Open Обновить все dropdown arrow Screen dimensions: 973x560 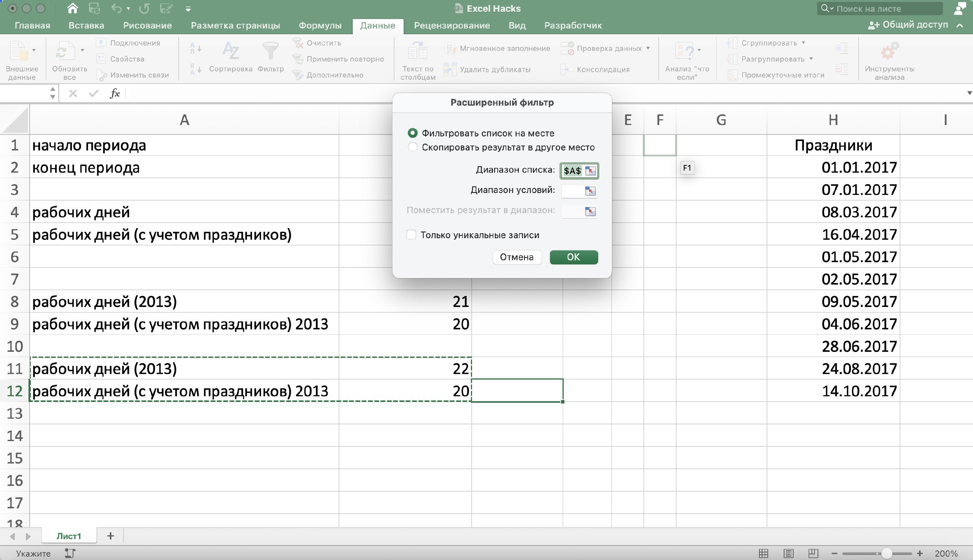coord(82,50)
